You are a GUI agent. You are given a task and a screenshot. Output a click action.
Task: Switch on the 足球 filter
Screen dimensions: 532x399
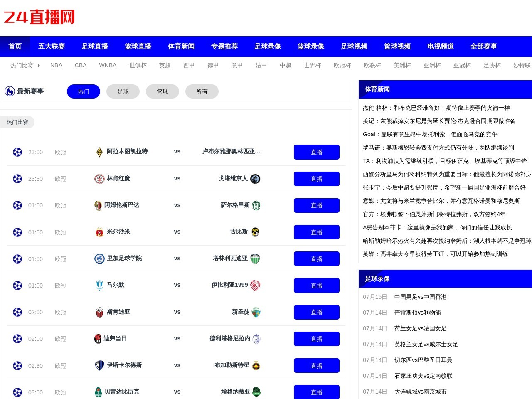pos(123,91)
